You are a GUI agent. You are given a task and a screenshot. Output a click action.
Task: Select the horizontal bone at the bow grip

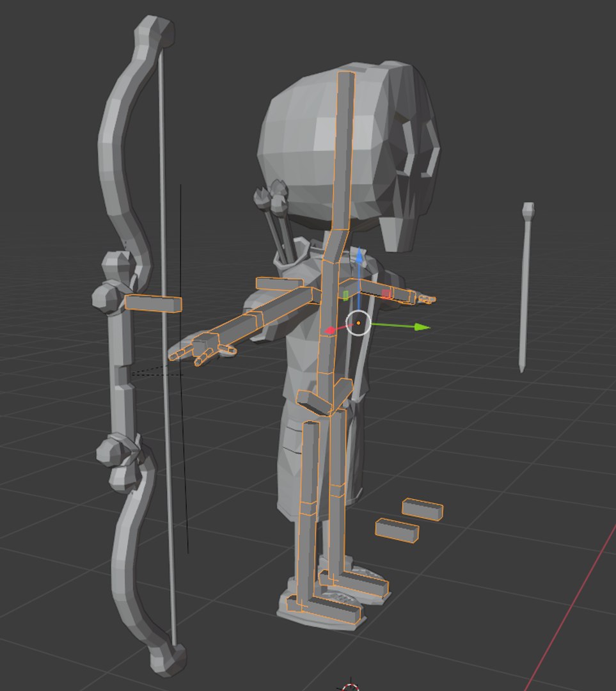[x=154, y=304]
